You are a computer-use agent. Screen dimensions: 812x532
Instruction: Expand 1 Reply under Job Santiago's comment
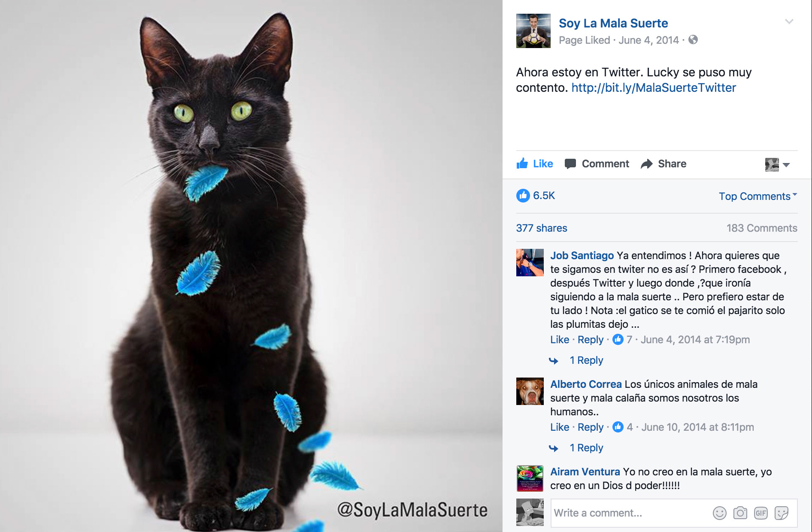pos(586,360)
